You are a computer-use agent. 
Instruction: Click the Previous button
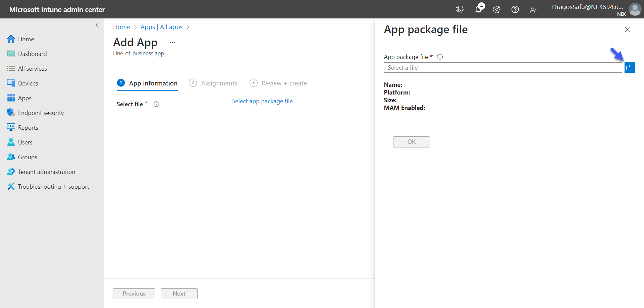(134, 294)
